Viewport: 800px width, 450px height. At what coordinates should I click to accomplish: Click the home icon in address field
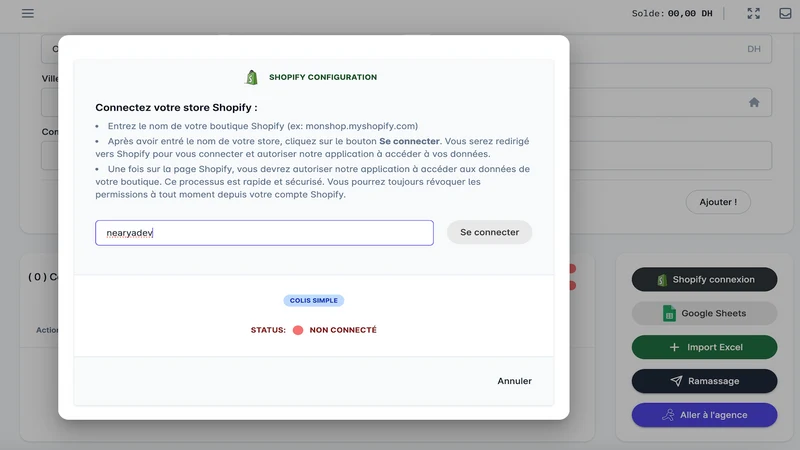[754, 102]
